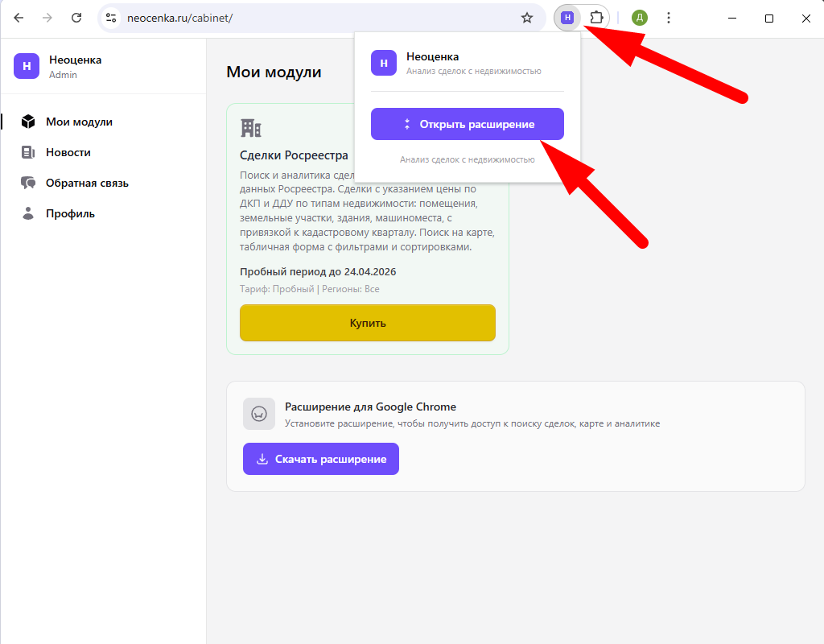The width and height of the screenshot is (824, 644).
Task: Open the green Д profile avatar
Action: 640,18
